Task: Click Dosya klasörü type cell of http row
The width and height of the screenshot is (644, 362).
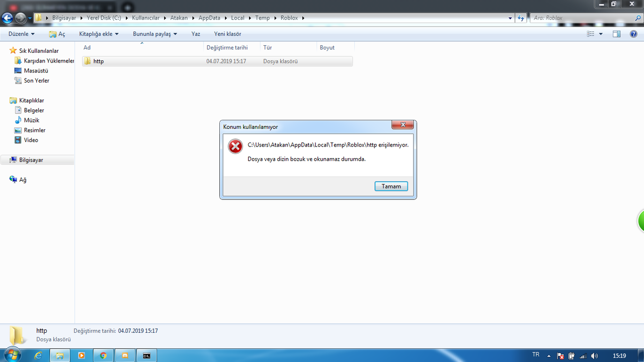Action: point(280,61)
